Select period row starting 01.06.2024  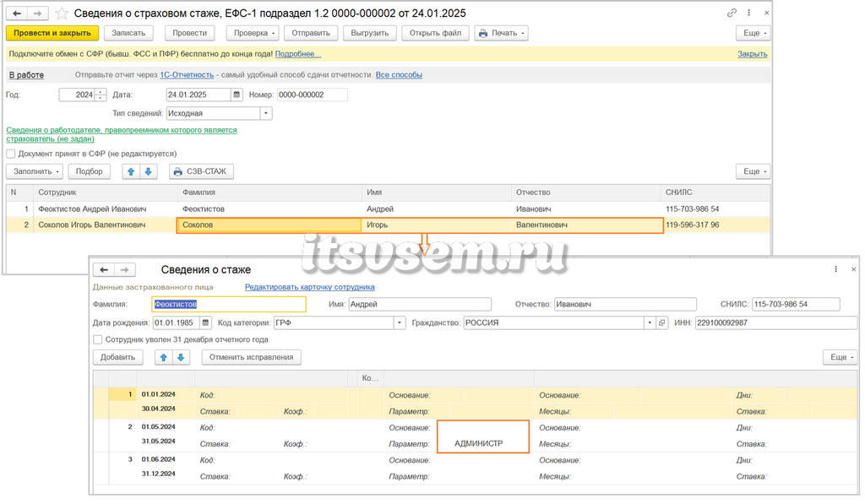coord(476,469)
